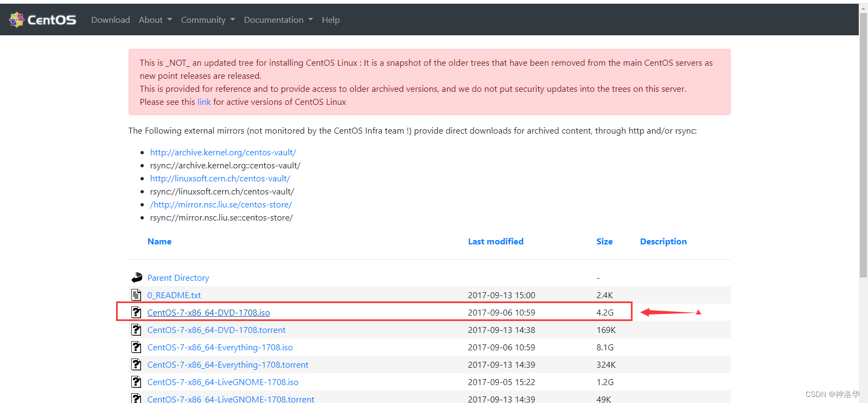Click the file icon beside CentOS-7-x86_64-LiveGNOME-1708.iso
The height and width of the screenshot is (403, 868).
[136, 382]
